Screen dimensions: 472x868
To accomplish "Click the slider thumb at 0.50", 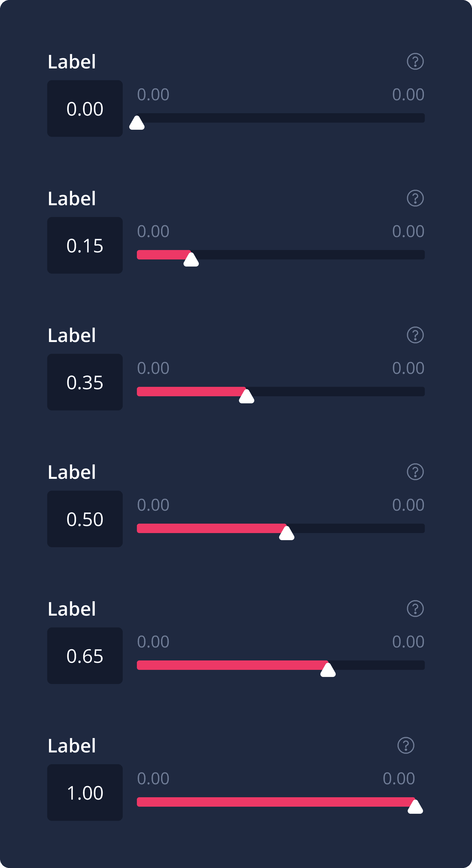I will click(x=286, y=533).
